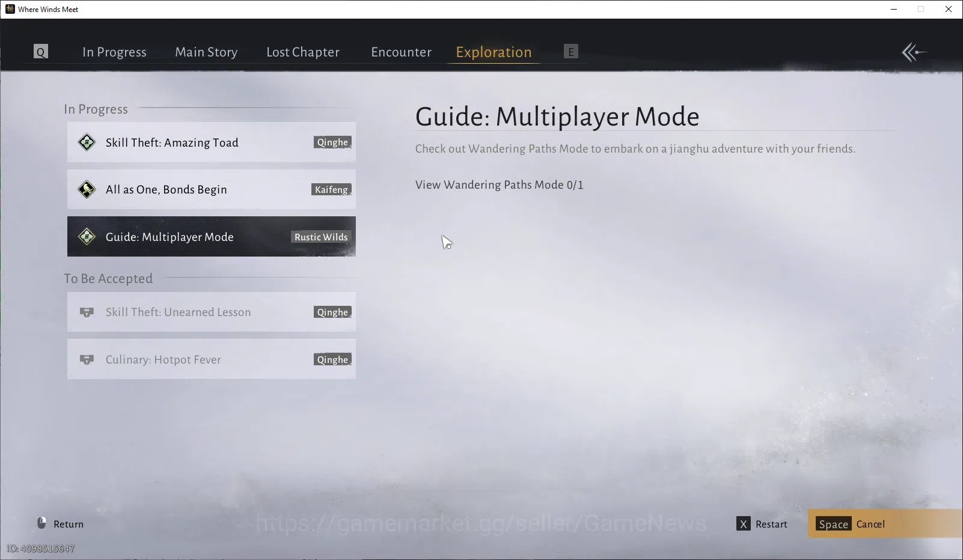The width and height of the screenshot is (963, 560).
Task: Click the quest icon beside Skill Theft: Amazing Toad
Action: coord(87,142)
